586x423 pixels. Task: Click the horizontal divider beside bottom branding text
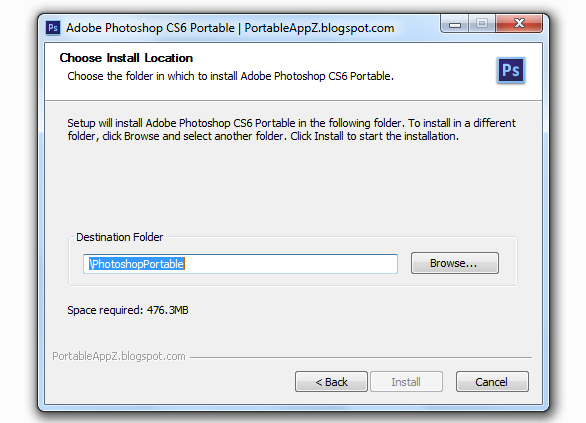point(361,358)
